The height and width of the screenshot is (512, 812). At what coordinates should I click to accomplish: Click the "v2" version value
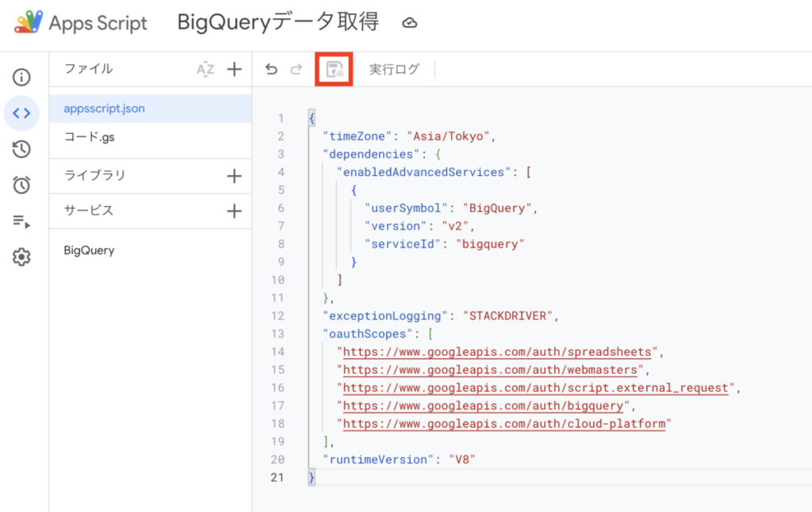tap(455, 226)
